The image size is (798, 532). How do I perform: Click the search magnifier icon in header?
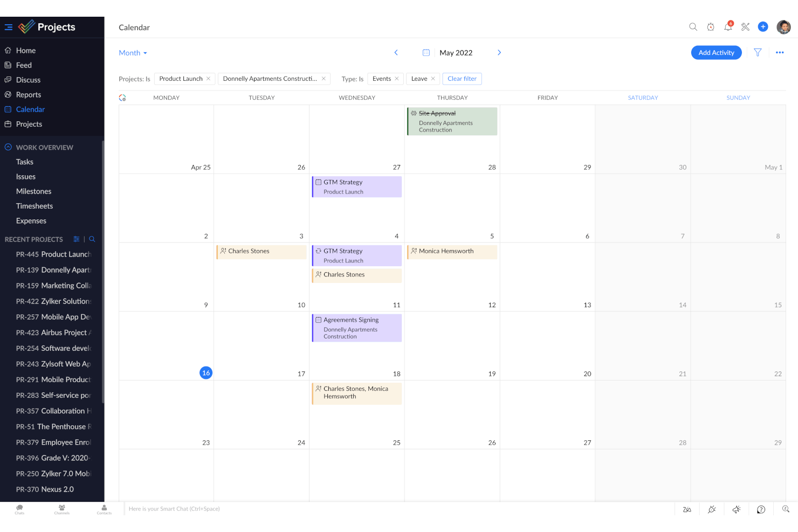coord(693,26)
